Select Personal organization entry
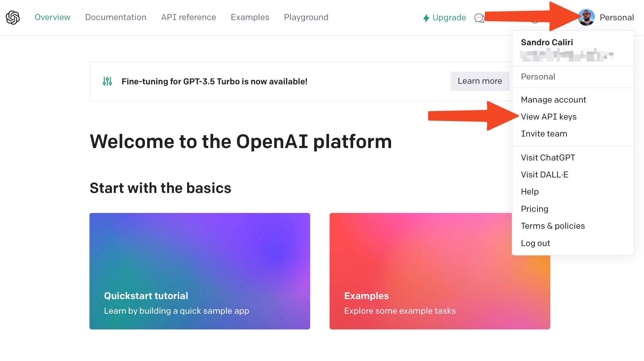 point(573,77)
